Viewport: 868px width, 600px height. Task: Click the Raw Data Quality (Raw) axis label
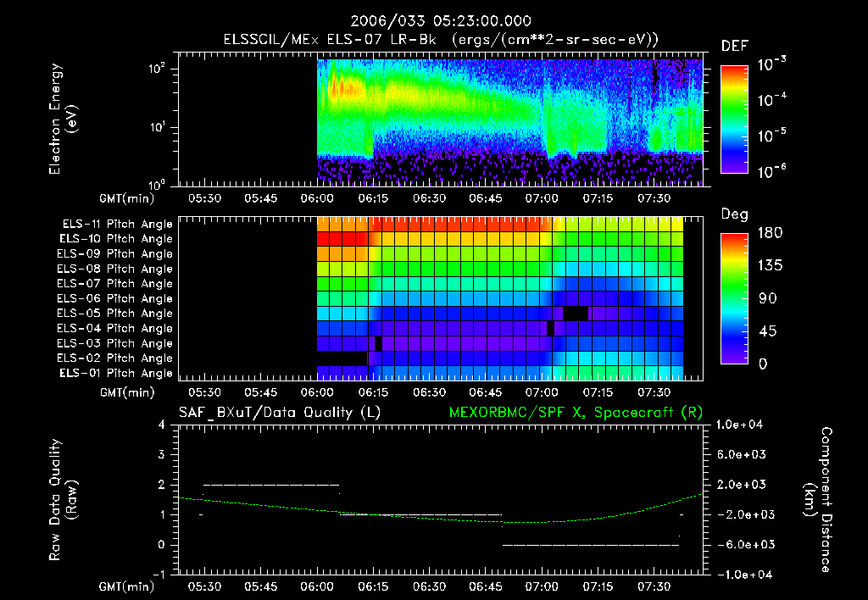(63, 500)
